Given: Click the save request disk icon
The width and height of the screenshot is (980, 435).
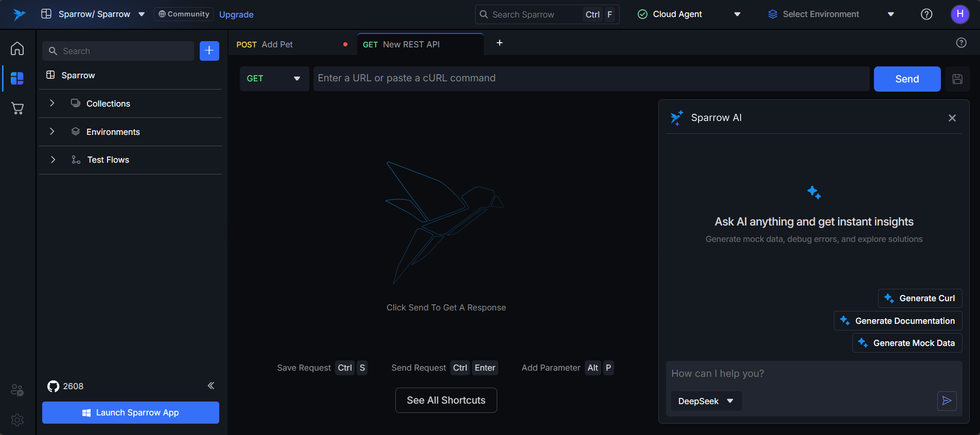Looking at the screenshot, I should coord(957,79).
